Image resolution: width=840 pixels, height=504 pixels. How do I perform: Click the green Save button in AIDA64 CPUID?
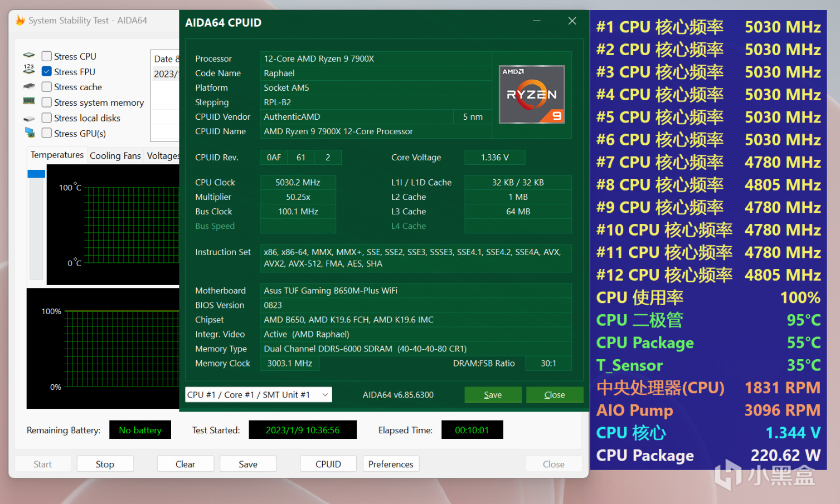tap(493, 395)
